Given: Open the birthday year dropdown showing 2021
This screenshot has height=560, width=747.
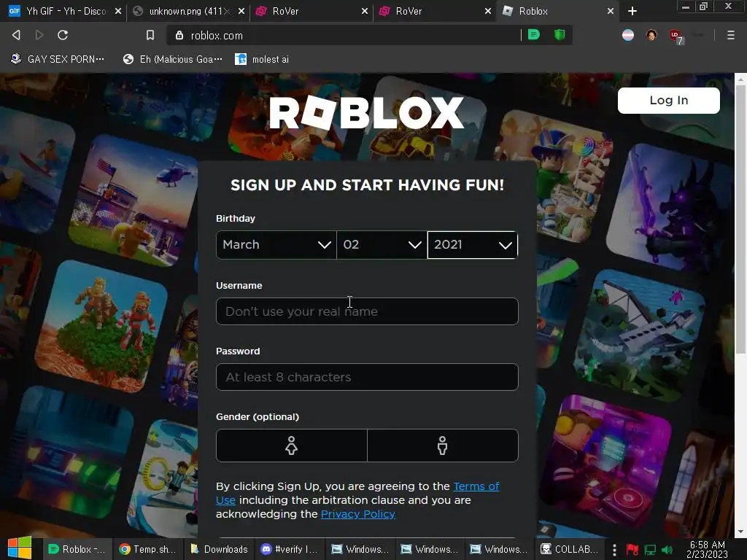Looking at the screenshot, I should (473, 245).
